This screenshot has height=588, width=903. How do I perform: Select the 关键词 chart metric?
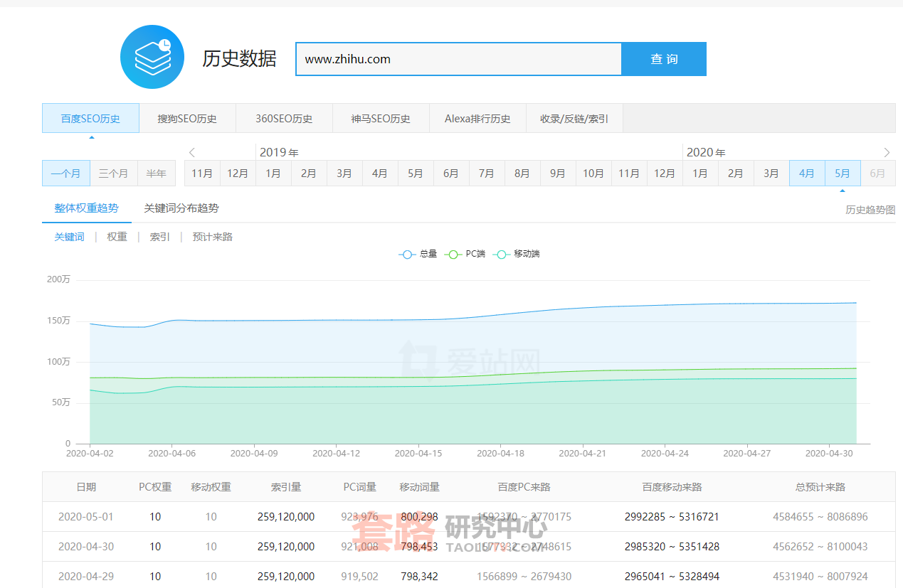click(69, 237)
